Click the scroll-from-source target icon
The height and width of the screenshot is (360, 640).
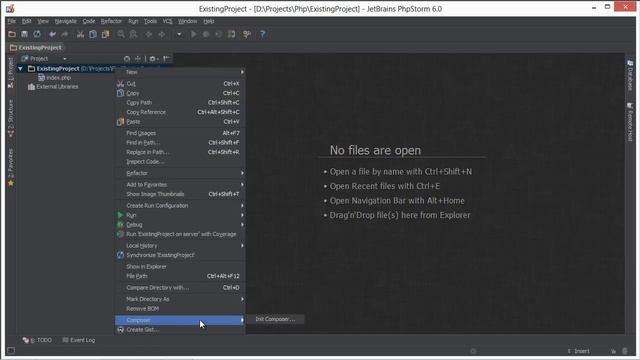127,59
